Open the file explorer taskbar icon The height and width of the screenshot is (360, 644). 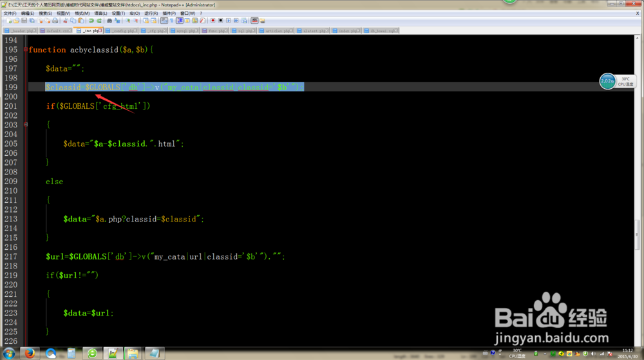click(133, 354)
